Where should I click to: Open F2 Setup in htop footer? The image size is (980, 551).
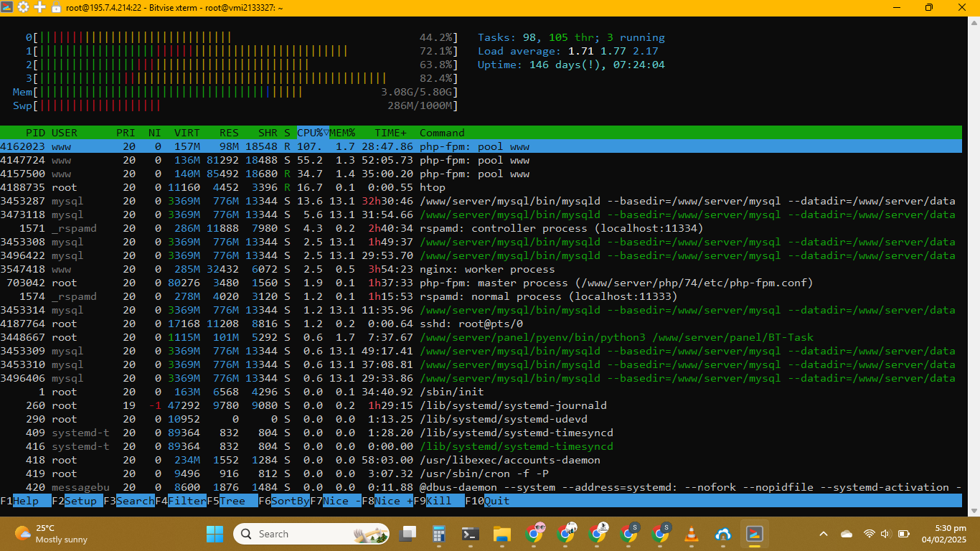click(x=80, y=501)
